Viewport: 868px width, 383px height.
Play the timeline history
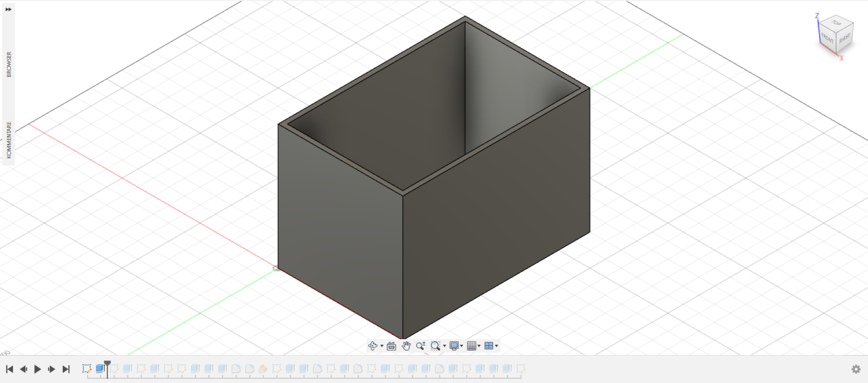click(38, 369)
